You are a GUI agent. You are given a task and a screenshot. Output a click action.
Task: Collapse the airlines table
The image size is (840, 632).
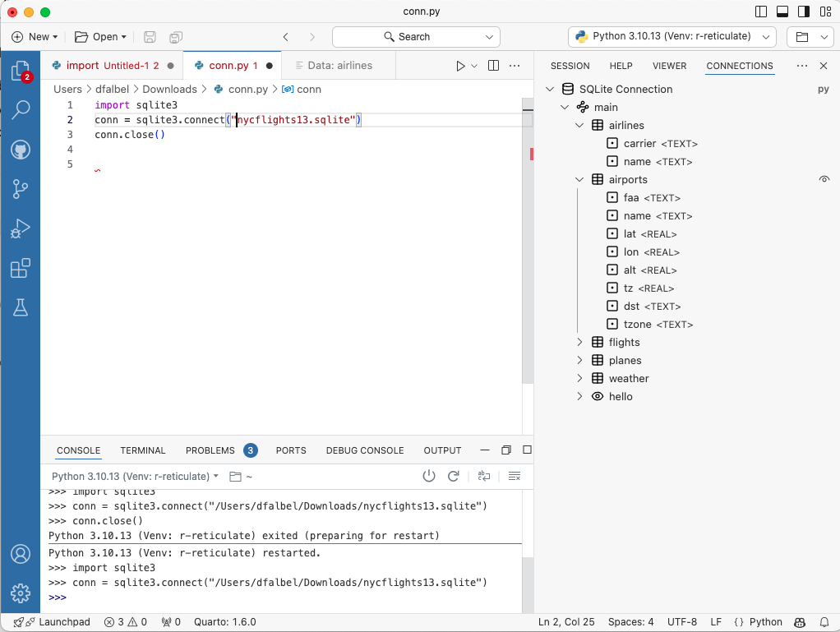pos(579,125)
